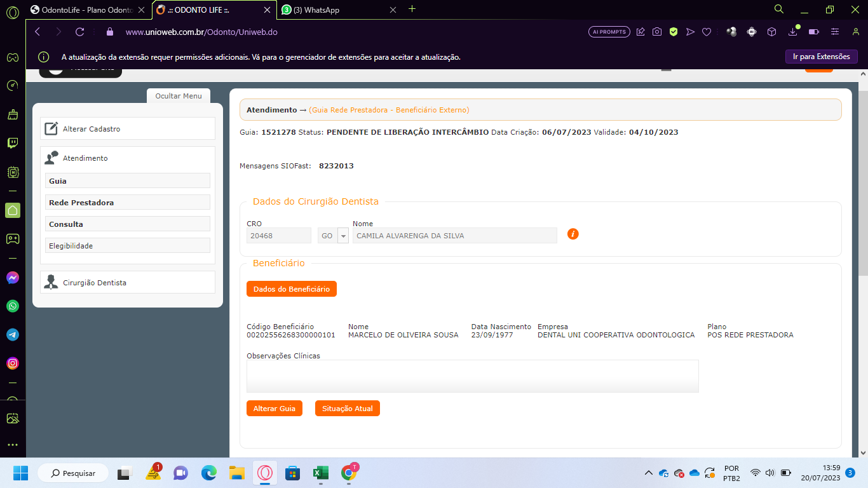
Task: Open the downloads icon in toolbar
Action: (x=793, y=32)
